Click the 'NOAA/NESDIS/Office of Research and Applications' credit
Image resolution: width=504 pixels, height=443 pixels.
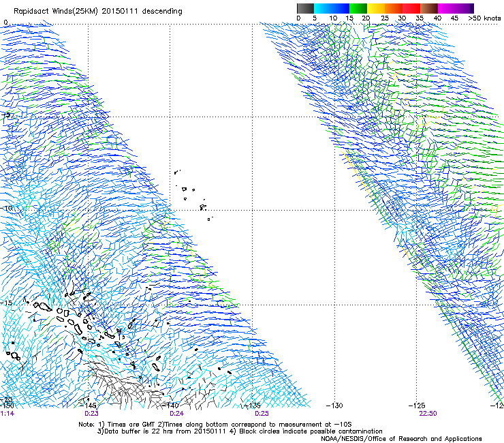tap(401, 439)
